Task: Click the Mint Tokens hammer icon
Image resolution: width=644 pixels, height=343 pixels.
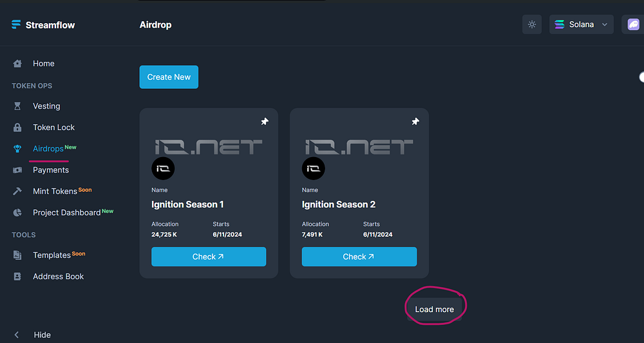Action: 17,191
